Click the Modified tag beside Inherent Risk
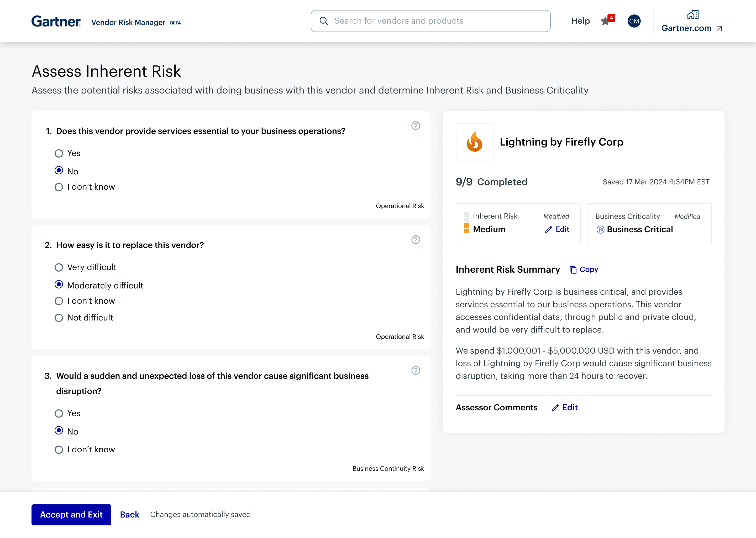Viewport: 756px width, 538px height. (x=556, y=216)
